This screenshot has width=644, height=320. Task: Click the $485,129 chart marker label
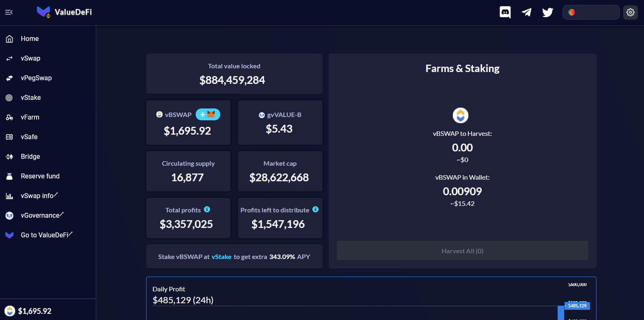click(x=577, y=306)
